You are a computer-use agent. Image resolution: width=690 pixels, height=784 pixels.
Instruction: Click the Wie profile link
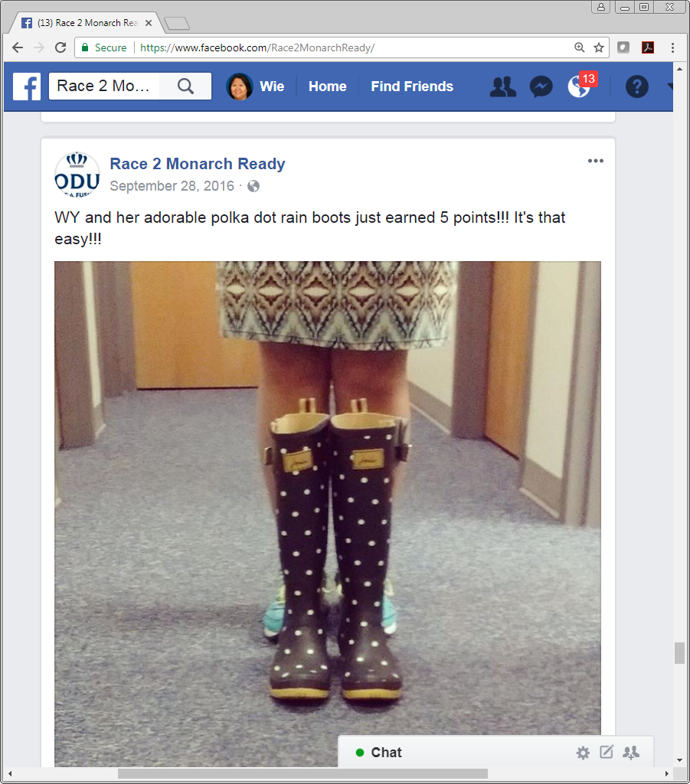[x=256, y=87]
